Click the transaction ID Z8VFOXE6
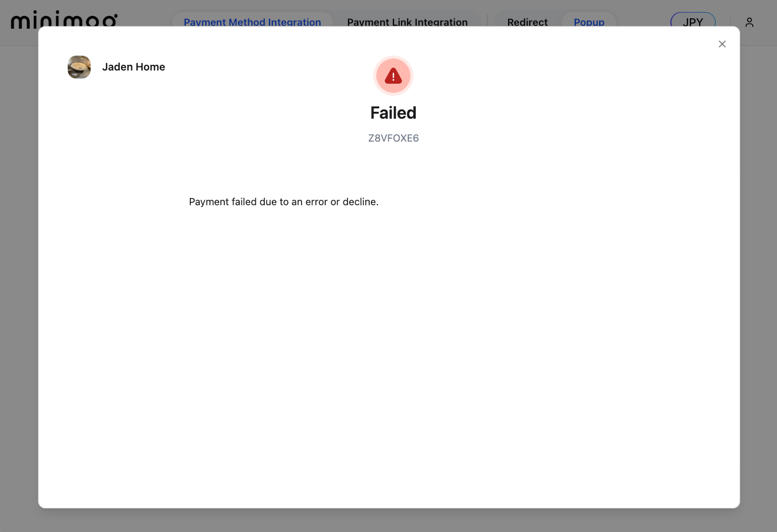 [x=393, y=138]
